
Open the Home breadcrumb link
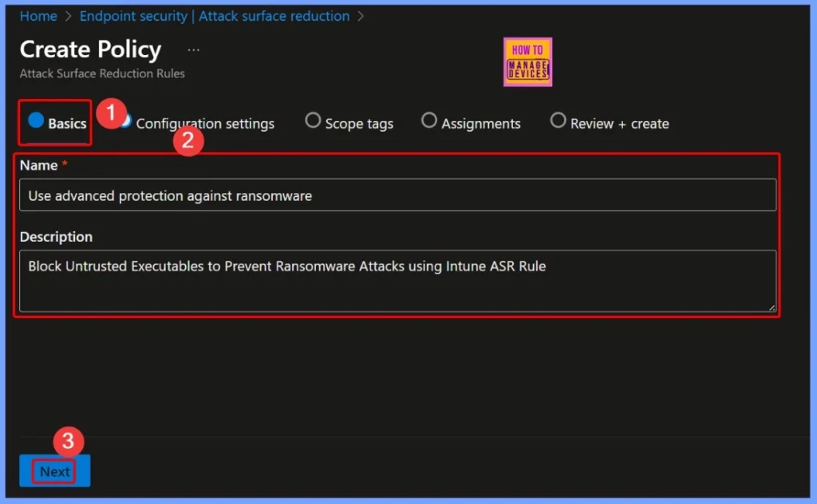click(38, 16)
